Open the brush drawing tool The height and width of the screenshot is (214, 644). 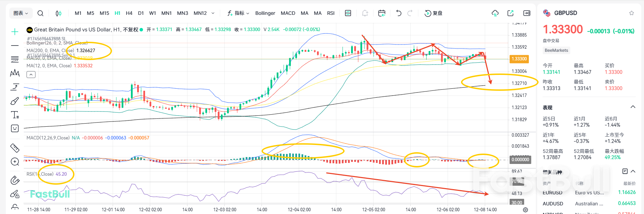(x=15, y=101)
